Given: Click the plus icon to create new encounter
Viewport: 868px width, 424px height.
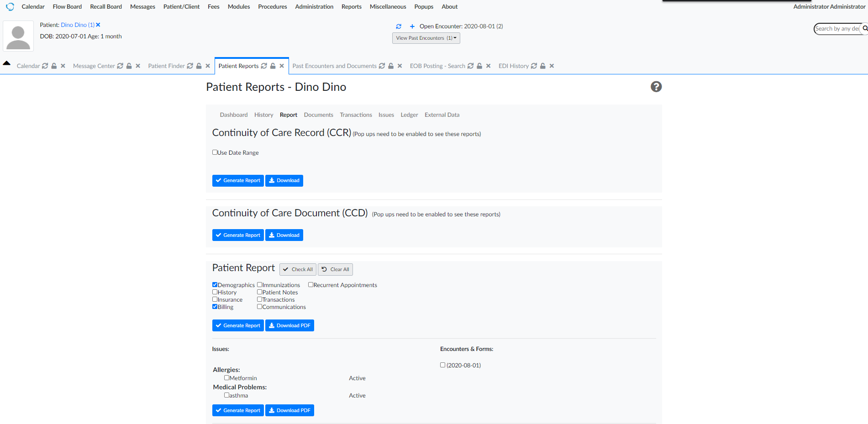Looking at the screenshot, I should pos(412,26).
